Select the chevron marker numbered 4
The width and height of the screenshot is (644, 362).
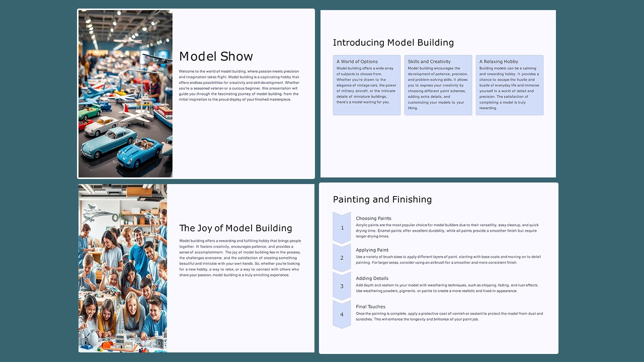[x=342, y=314]
